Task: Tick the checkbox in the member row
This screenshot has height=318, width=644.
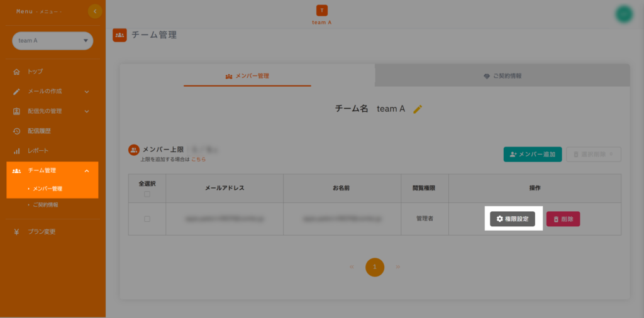Action: click(147, 219)
